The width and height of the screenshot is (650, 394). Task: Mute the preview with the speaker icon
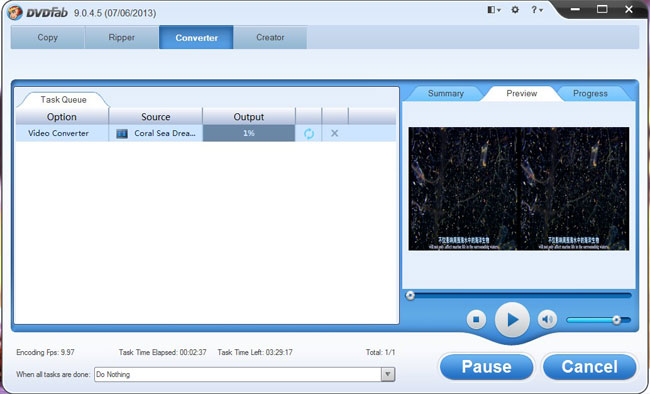coord(547,319)
